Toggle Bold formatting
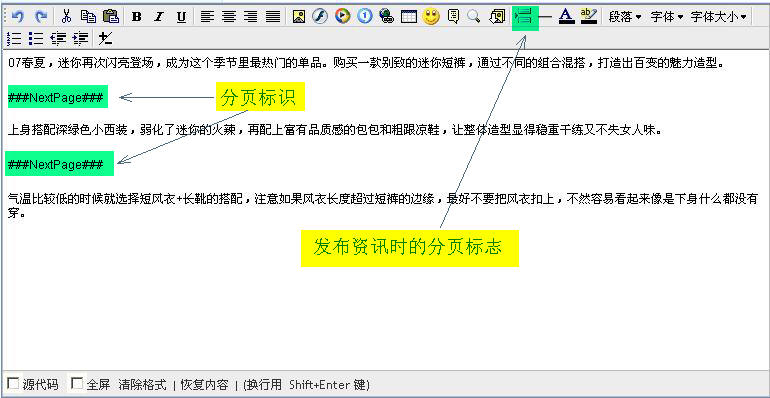Viewport: 770px width, 398px height. (137, 17)
